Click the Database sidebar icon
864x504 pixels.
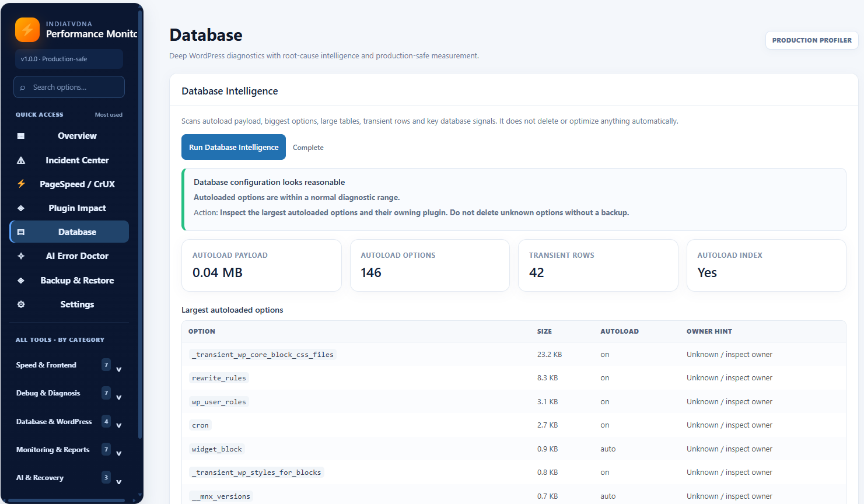tap(21, 232)
